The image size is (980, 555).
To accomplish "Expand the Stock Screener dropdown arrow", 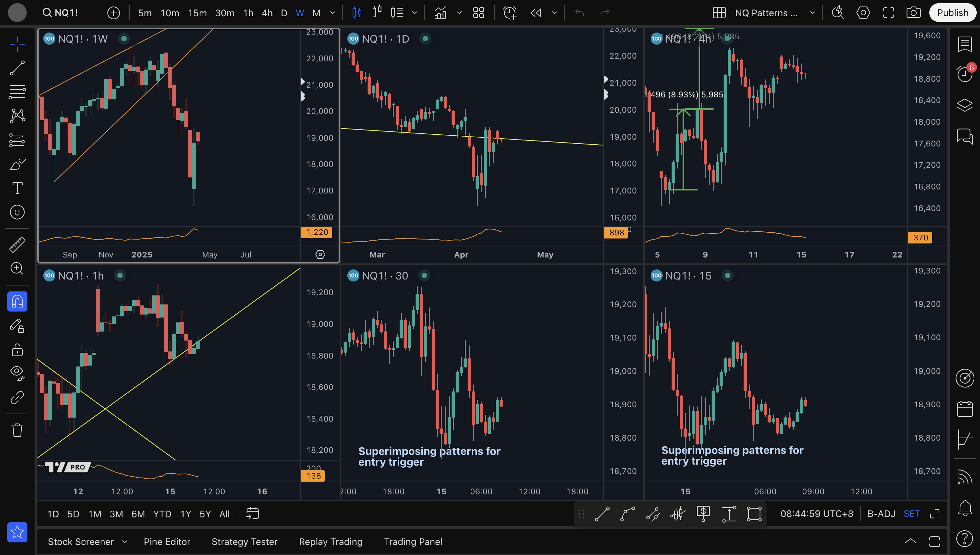I will tap(125, 542).
